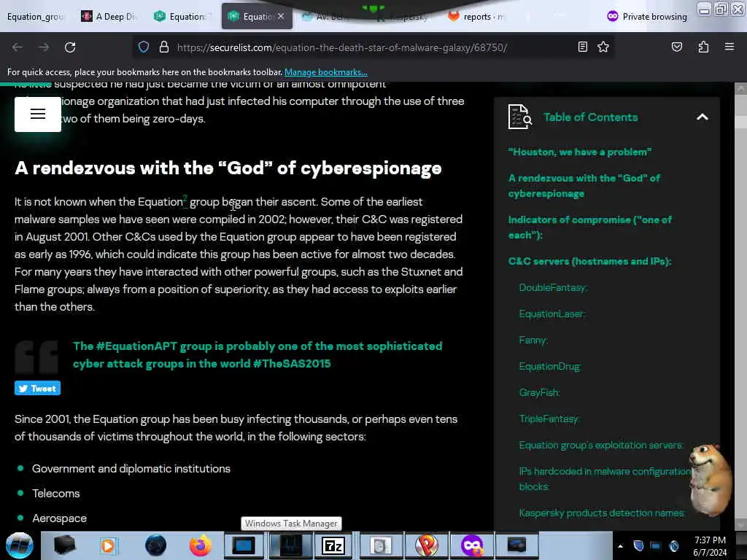Open DoubleFantasy contents entry

click(553, 287)
